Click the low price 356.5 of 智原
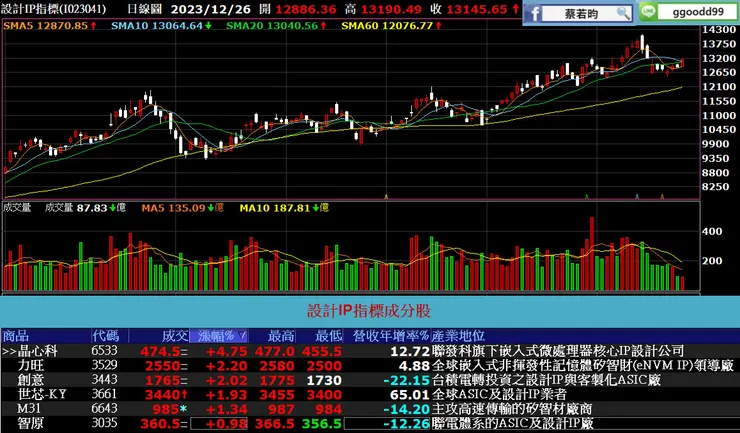 [x=321, y=424]
